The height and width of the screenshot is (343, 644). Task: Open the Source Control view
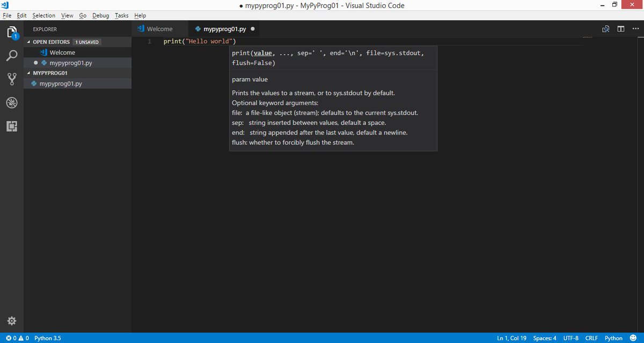tap(12, 79)
